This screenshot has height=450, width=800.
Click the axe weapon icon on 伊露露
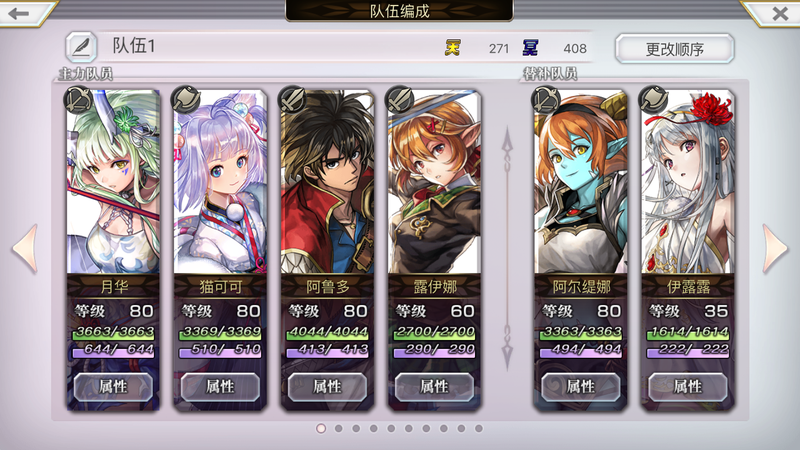click(653, 99)
